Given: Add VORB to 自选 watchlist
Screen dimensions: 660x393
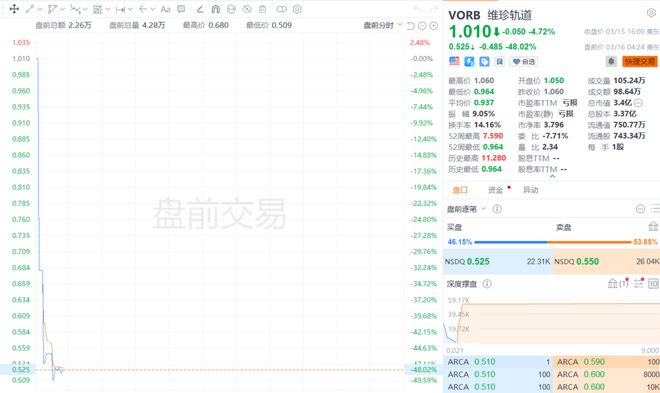Looking at the screenshot, I should click(524, 62).
